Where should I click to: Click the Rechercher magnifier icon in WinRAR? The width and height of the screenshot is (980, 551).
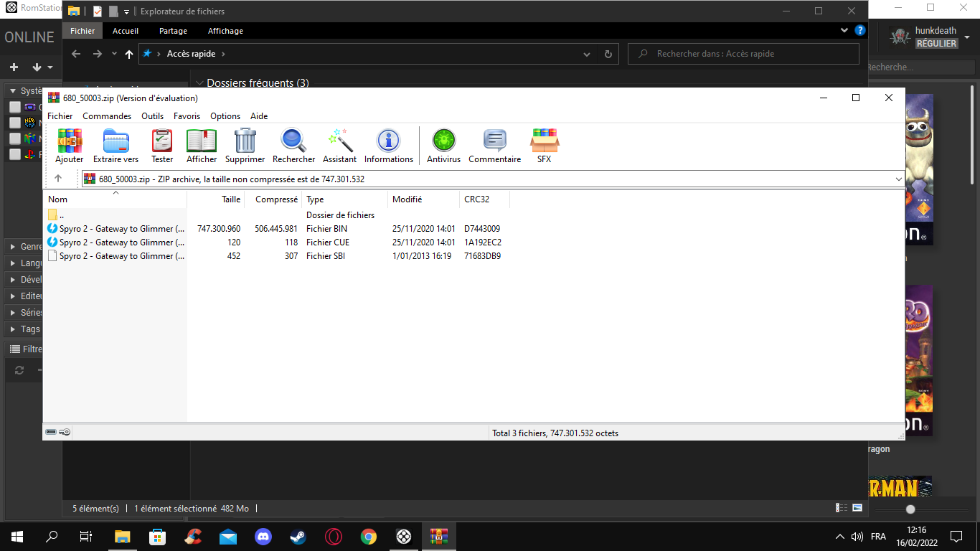(293, 146)
